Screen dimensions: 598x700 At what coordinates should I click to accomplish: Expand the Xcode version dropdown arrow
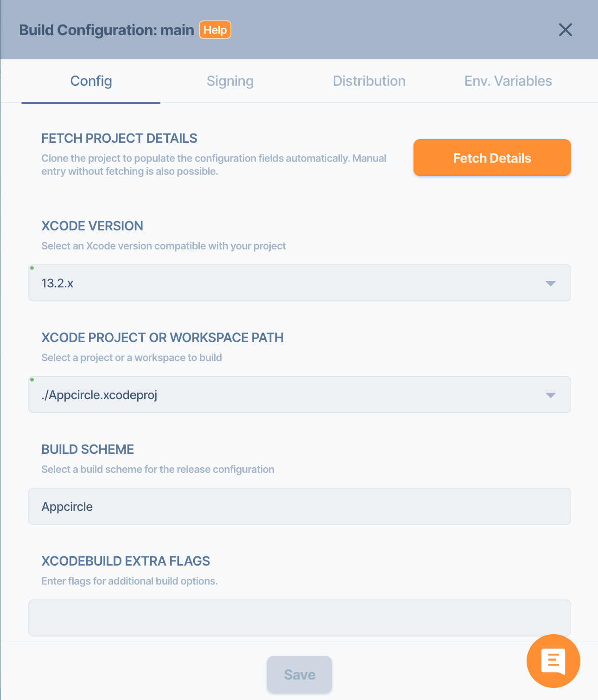[550, 283]
